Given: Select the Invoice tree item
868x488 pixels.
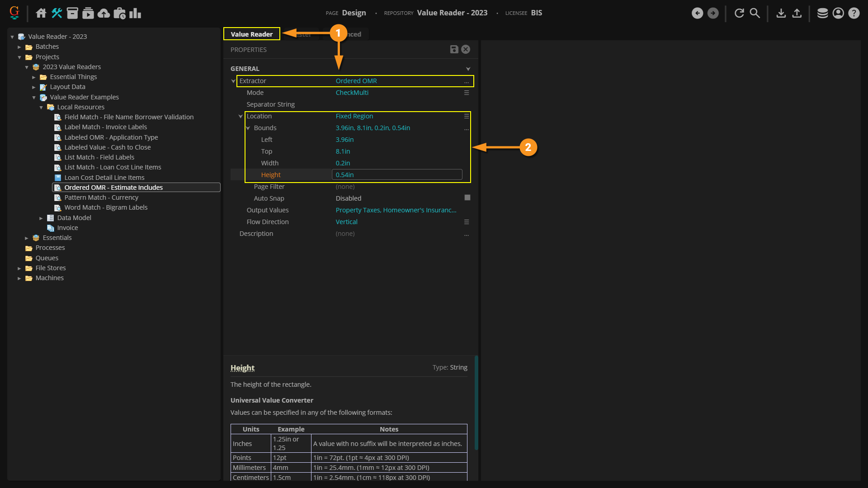Looking at the screenshot, I should click(x=67, y=228).
